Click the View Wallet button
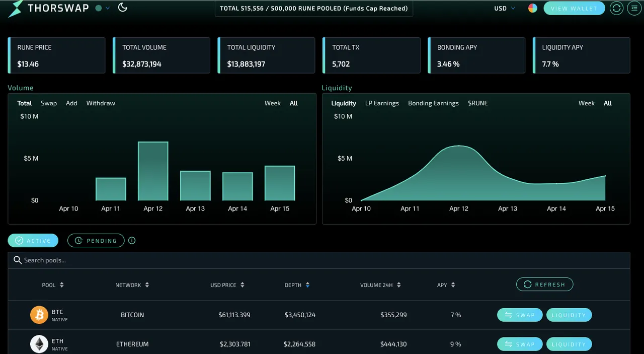 pyautogui.click(x=574, y=8)
